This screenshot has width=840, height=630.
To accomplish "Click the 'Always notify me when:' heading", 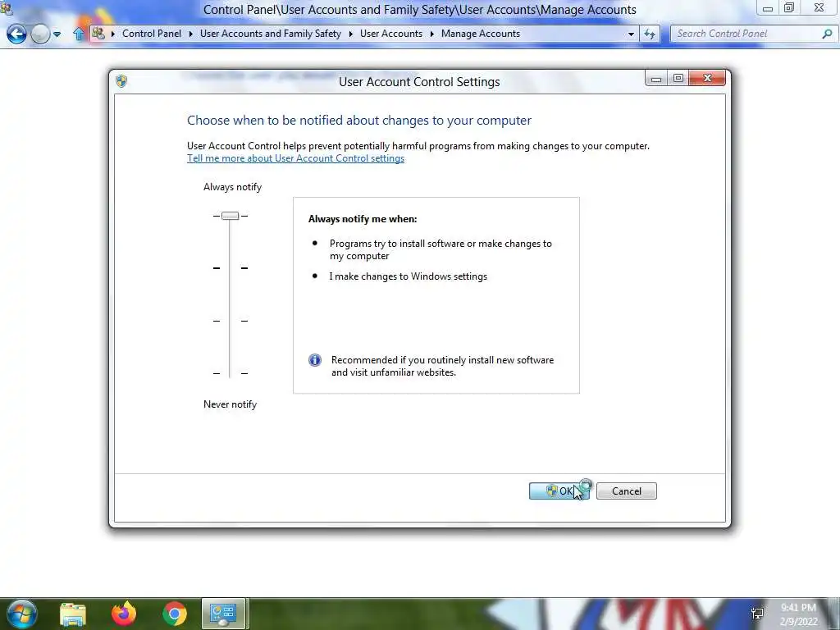I will click(x=363, y=218).
